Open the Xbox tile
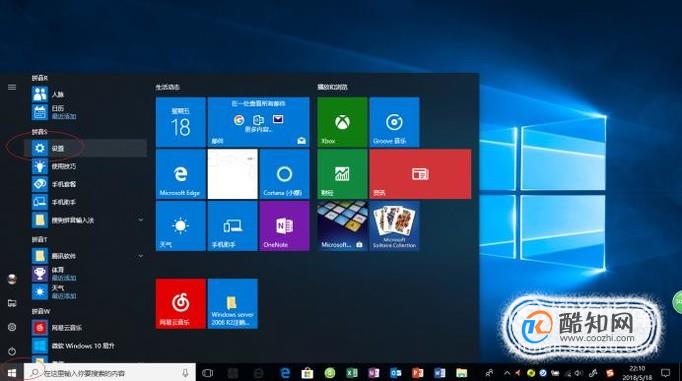682x381 pixels. point(342,122)
